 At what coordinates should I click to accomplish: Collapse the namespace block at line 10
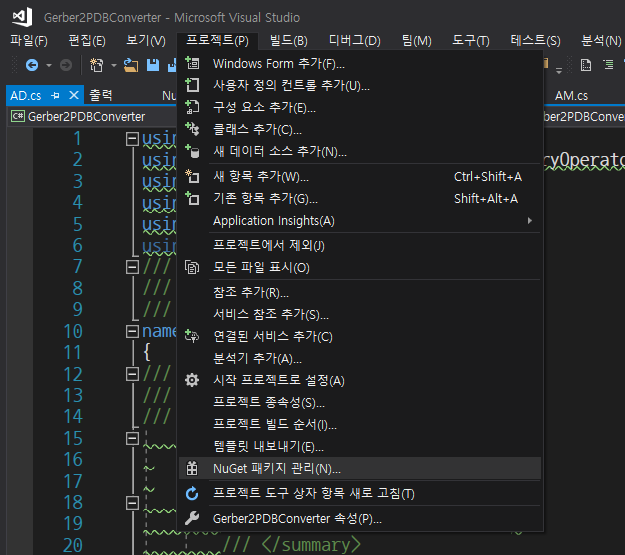[x=132, y=331]
